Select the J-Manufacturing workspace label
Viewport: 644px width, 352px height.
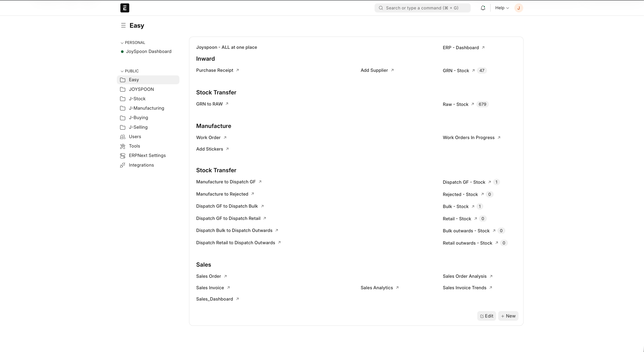(x=147, y=108)
